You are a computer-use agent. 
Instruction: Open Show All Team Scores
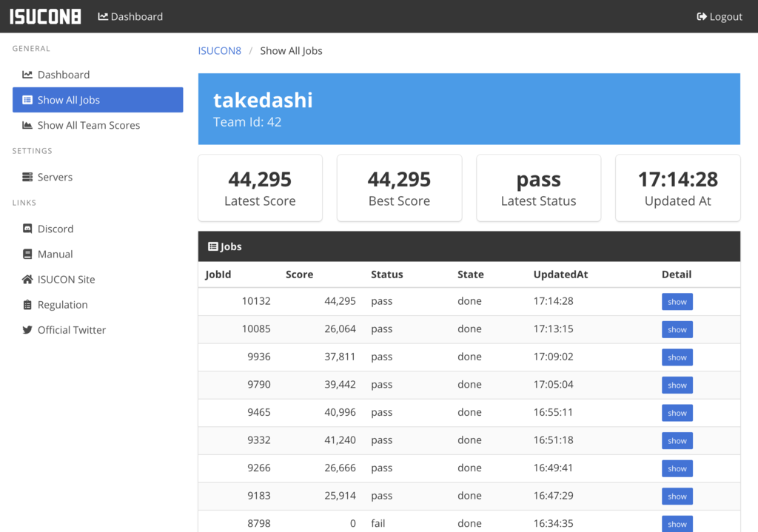(x=98, y=125)
